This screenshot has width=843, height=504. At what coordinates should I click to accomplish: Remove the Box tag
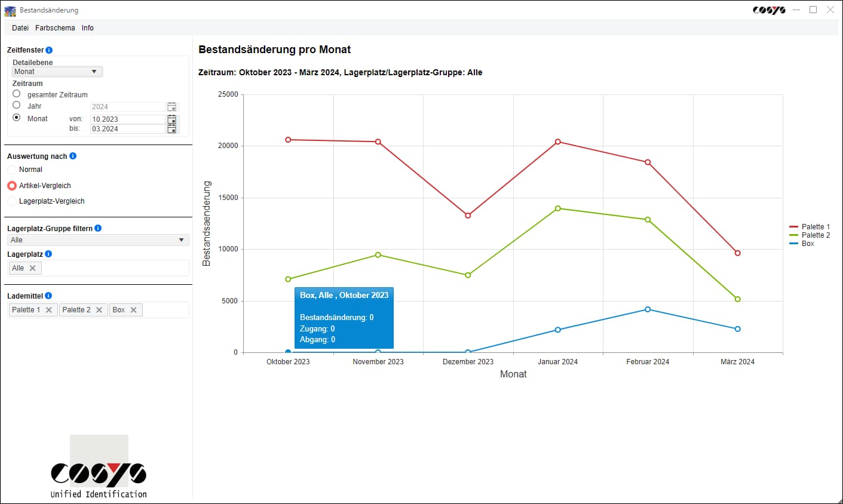coord(134,310)
